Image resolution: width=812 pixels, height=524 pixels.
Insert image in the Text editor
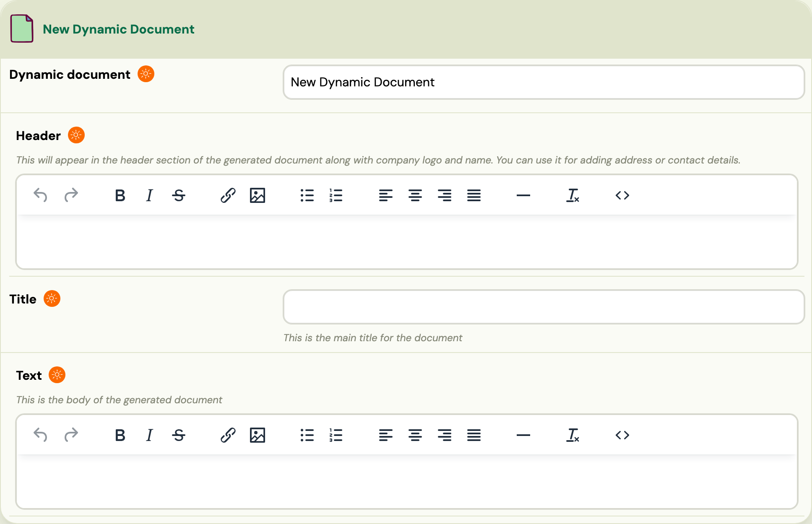tap(258, 435)
